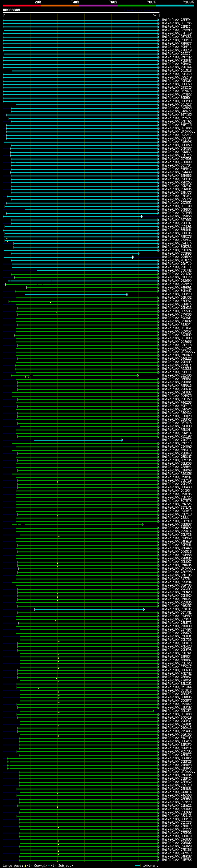The image size is (197, 868).
Task: Click the query end position 576
Action: 155,15
